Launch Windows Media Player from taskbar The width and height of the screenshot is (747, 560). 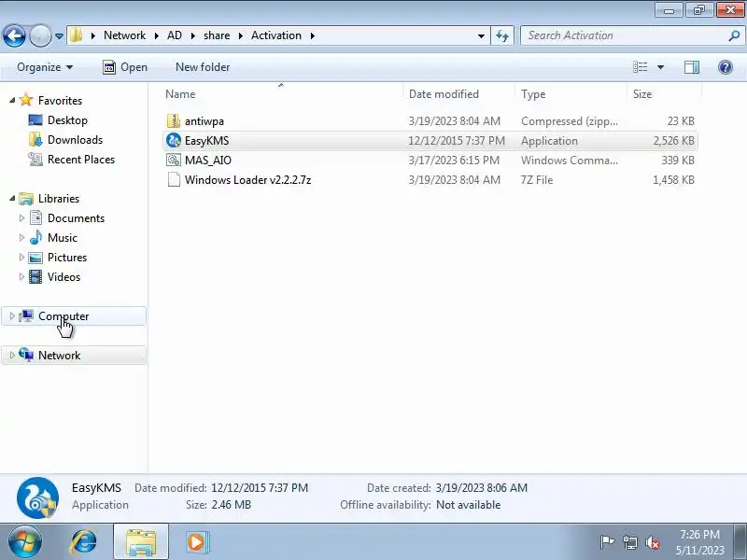pos(196,542)
